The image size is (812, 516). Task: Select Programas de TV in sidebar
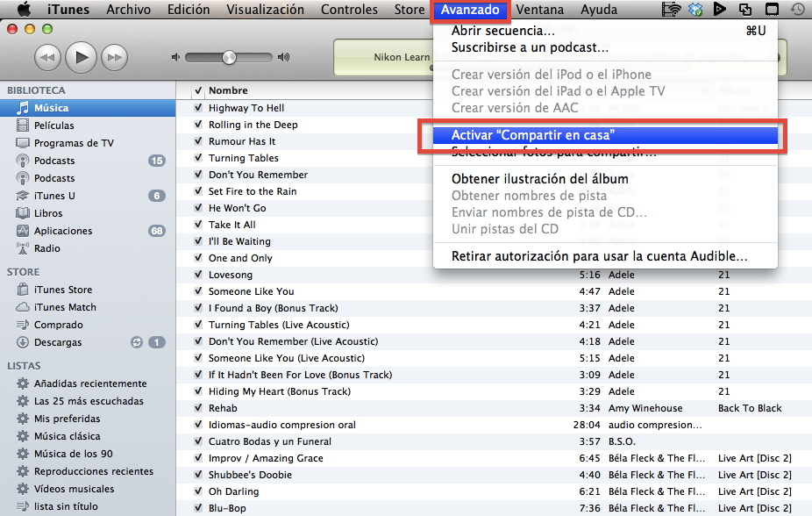(73, 143)
